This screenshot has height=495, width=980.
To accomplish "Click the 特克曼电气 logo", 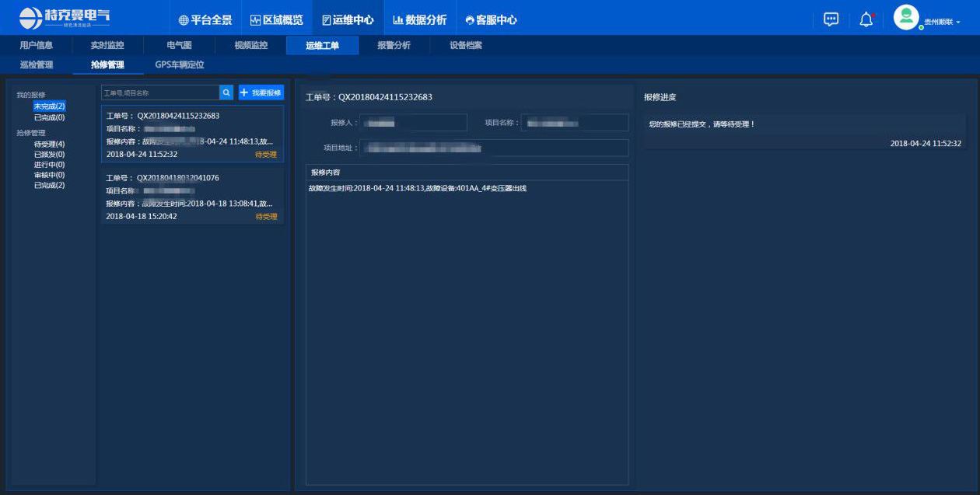I will click(x=65, y=17).
